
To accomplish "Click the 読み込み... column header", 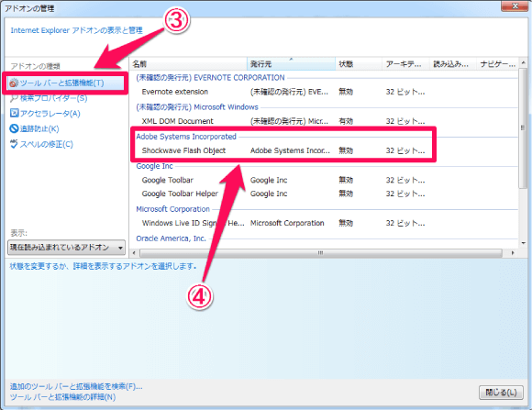I will (x=453, y=64).
